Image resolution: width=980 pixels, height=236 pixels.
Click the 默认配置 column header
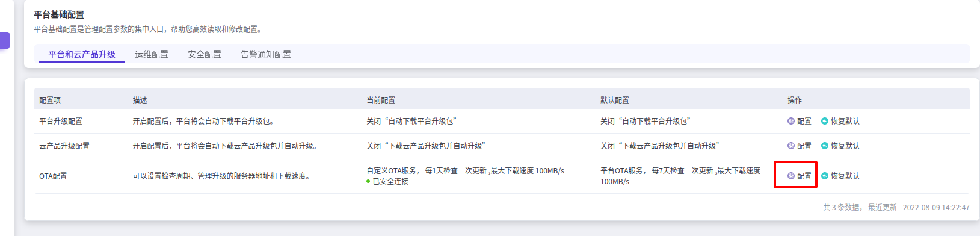coord(615,100)
